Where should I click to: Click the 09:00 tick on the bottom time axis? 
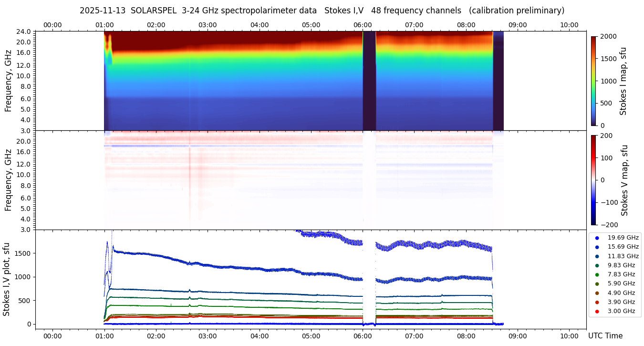518,336
